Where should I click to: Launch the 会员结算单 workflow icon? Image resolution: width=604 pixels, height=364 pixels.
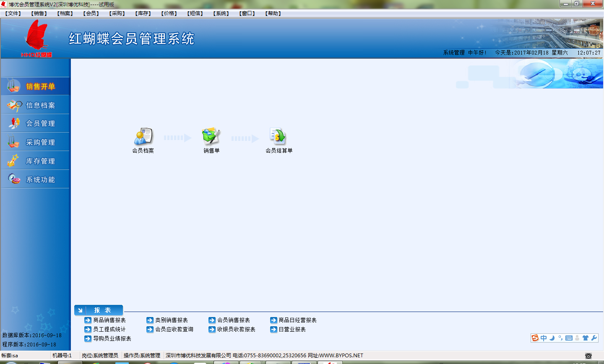coord(279,140)
